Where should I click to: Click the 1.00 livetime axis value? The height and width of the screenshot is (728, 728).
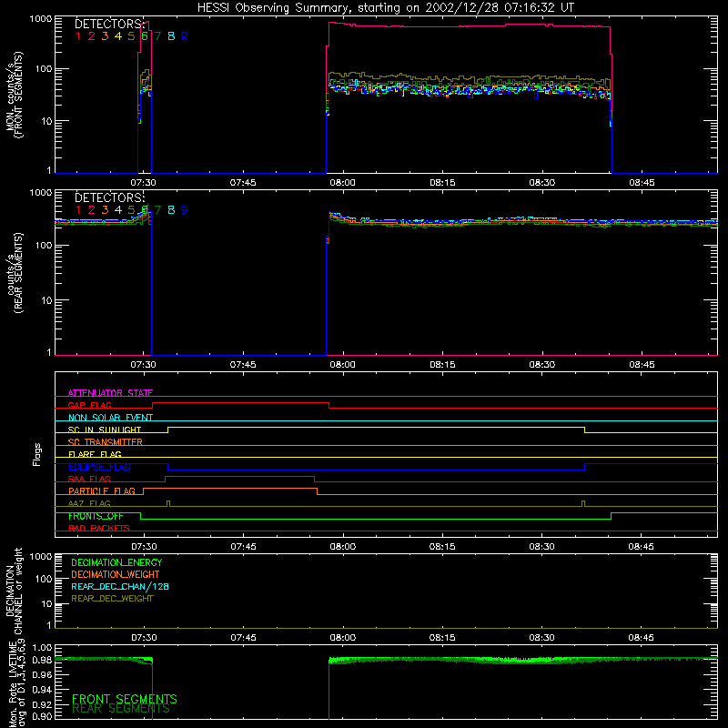point(42,648)
